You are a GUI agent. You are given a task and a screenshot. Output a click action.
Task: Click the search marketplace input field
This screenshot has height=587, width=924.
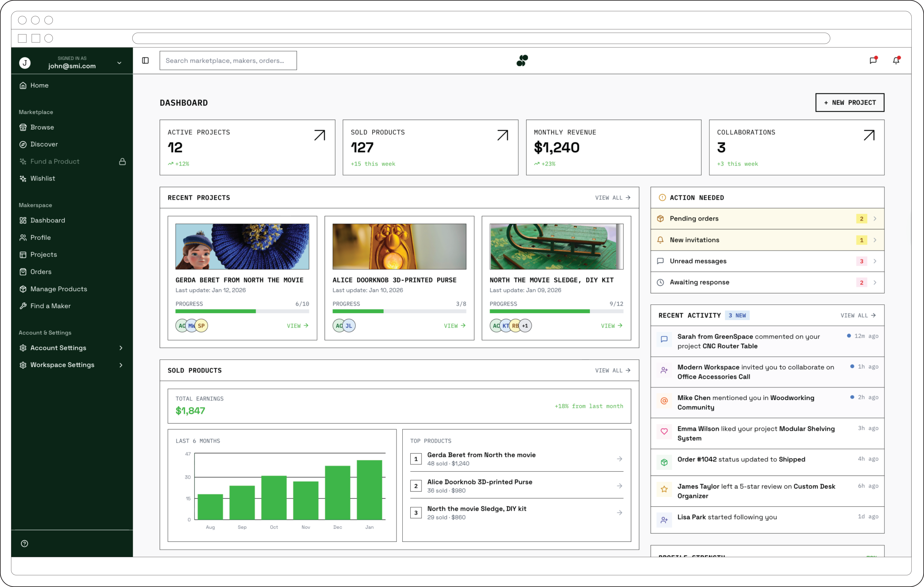[228, 61]
